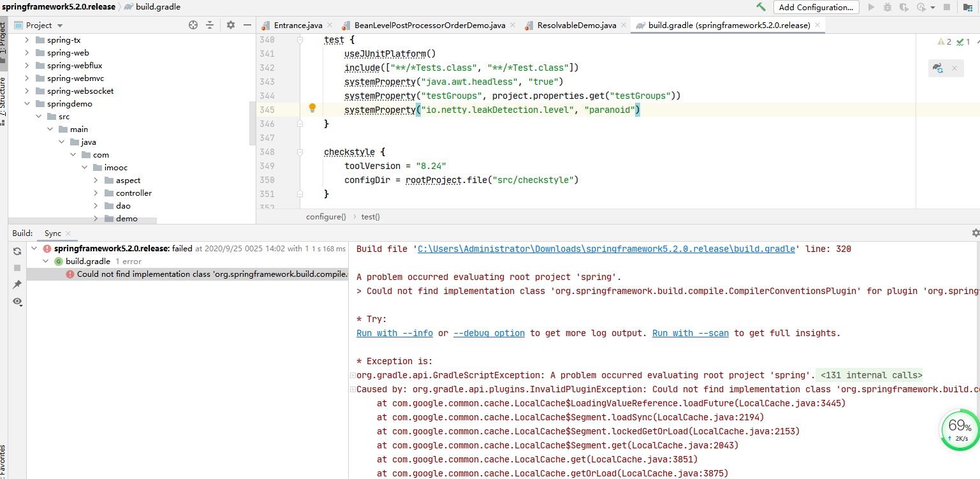This screenshot has height=479, width=980.
Task: Click the green Build project hammer icon
Action: (761, 7)
